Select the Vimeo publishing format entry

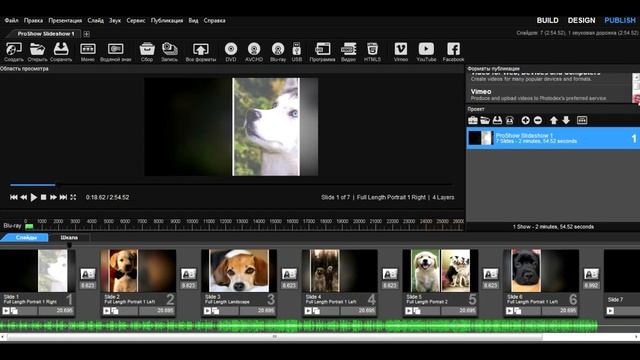click(549, 94)
